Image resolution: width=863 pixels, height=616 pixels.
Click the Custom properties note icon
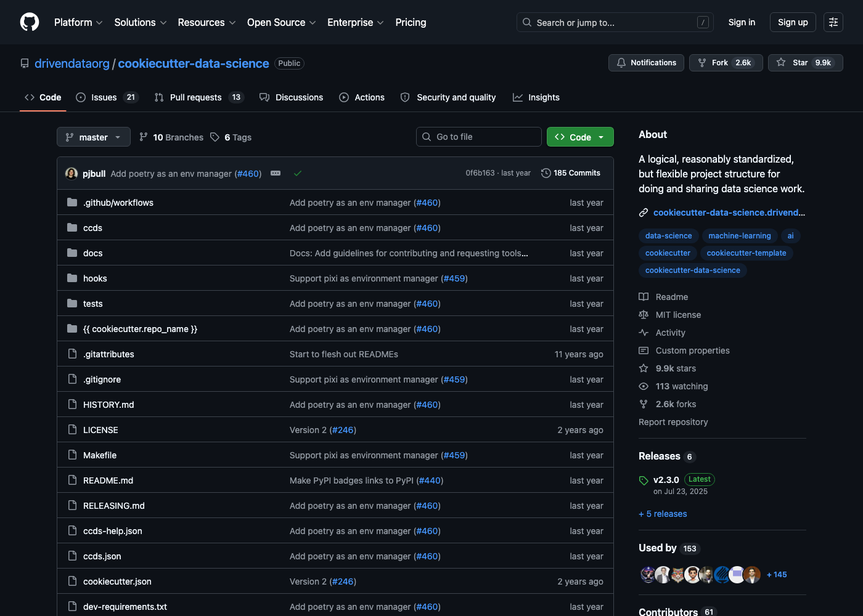coord(644,351)
